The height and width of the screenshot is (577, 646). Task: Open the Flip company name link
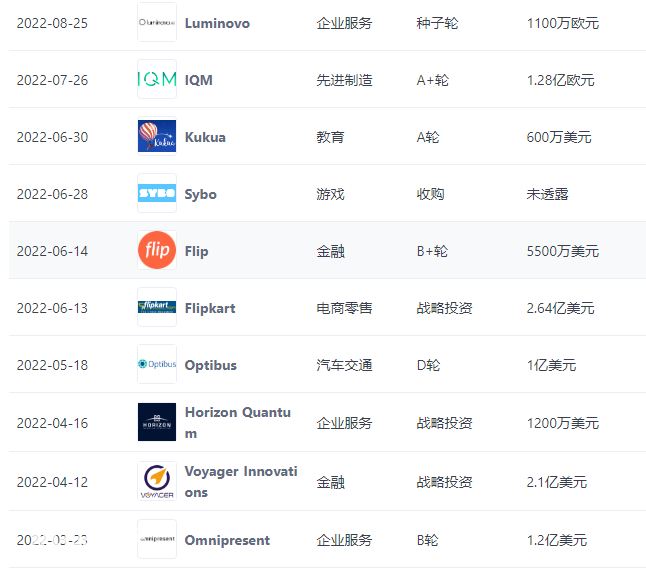[x=197, y=251]
